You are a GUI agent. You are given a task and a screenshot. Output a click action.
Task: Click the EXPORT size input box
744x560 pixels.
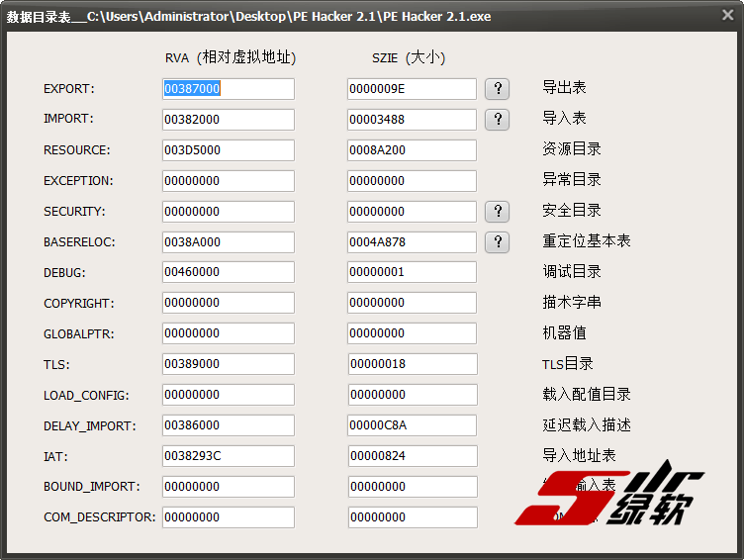[412, 89]
